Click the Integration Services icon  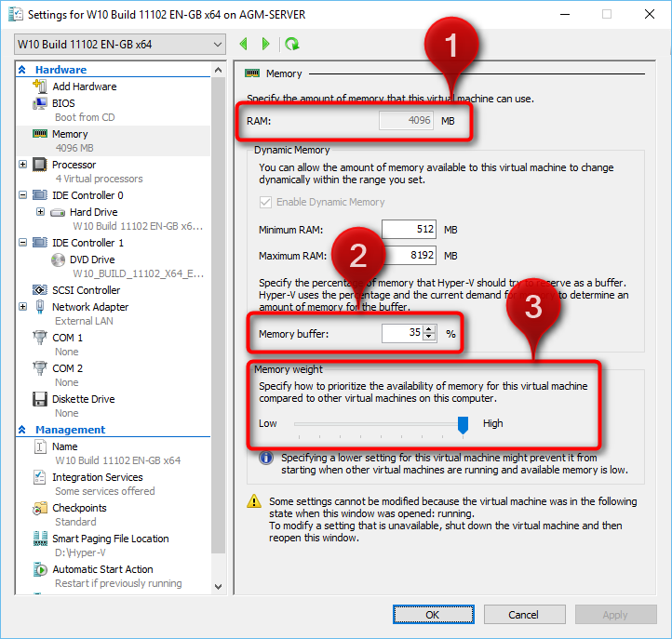[x=40, y=477]
